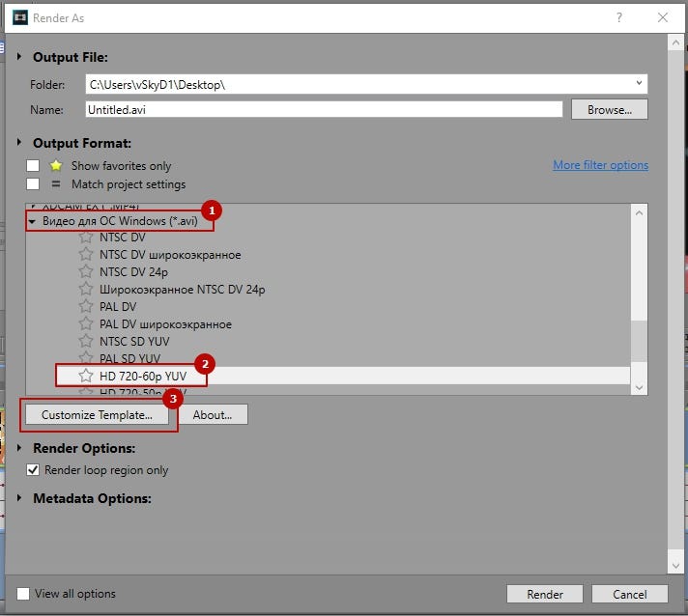This screenshot has width=688, height=616.
Task: Click dialog scrollbar down arrow
Action: pos(675,566)
